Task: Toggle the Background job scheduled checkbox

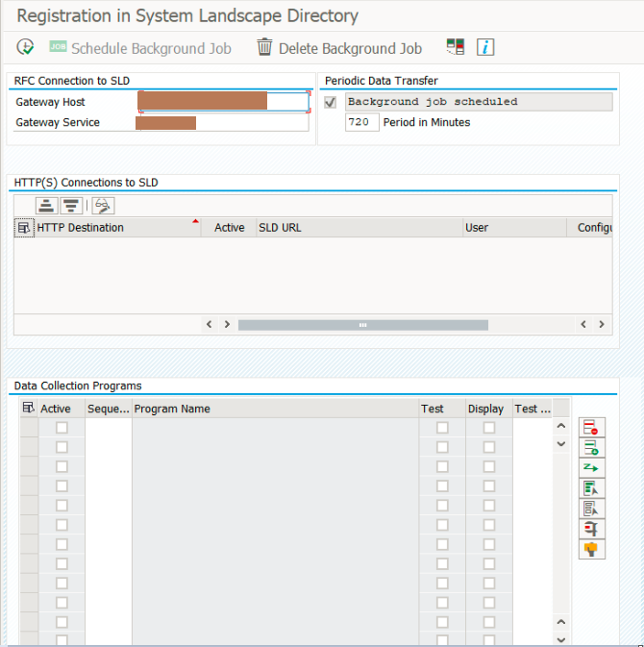Action: tap(330, 102)
